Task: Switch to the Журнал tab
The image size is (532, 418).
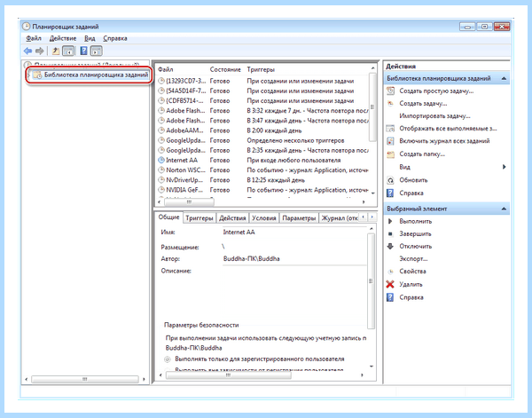Action: point(340,218)
